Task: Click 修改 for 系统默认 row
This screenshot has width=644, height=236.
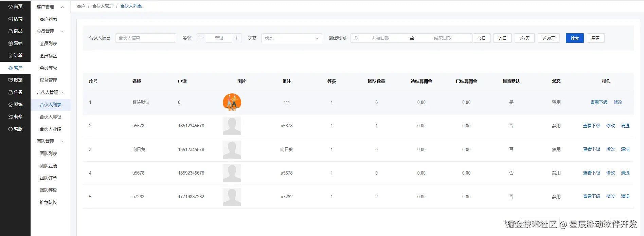Action: click(x=618, y=102)
